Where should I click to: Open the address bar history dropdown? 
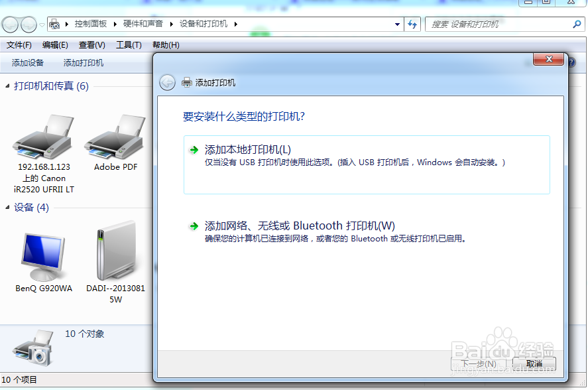397,25
